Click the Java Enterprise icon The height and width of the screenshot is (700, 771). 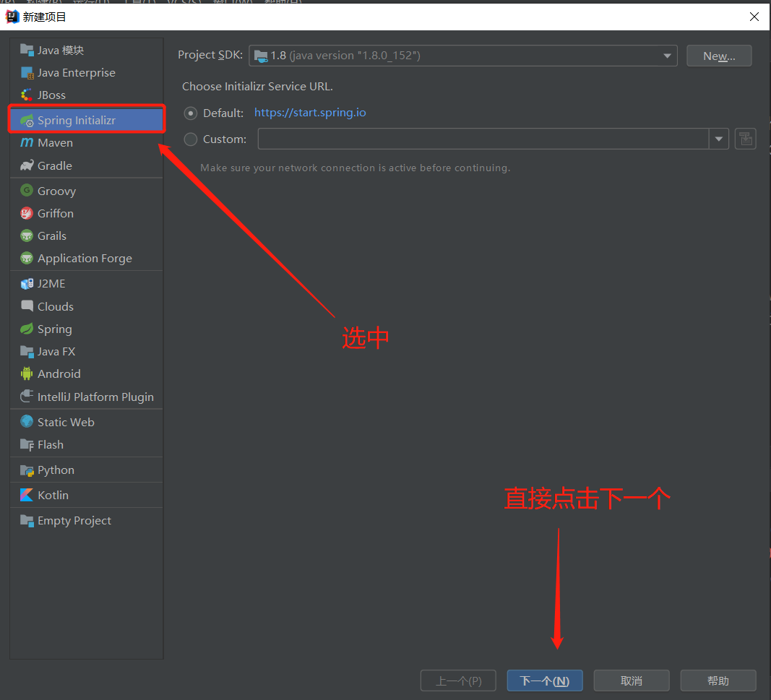pyautogui.click(x=27, y=72)
